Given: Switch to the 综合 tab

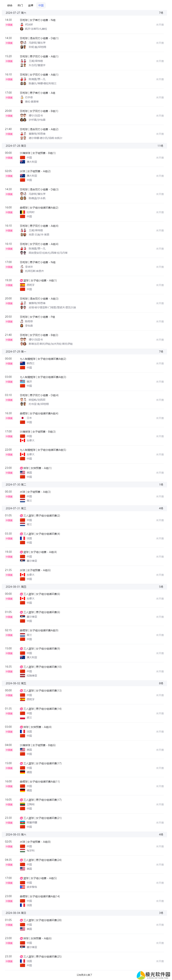Looking at the screenshot, I should [9, 5].
